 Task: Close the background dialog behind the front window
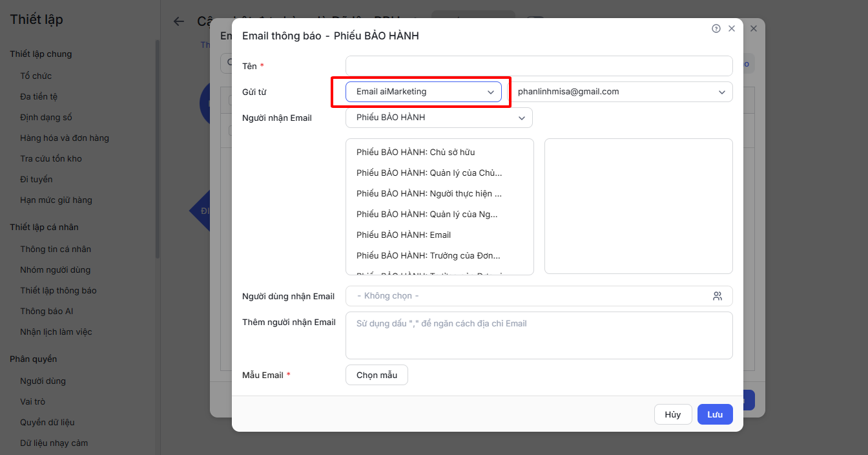pos(754,28)
